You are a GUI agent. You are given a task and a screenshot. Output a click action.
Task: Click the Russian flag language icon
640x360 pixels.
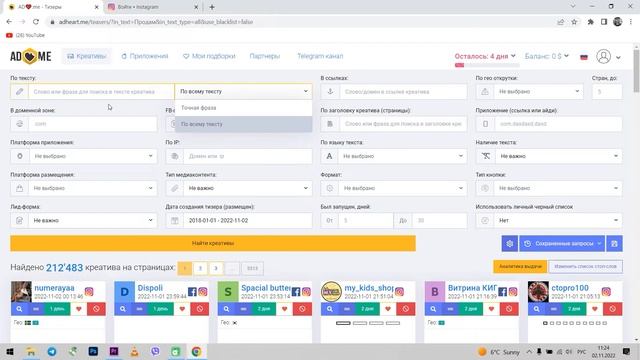584,57
